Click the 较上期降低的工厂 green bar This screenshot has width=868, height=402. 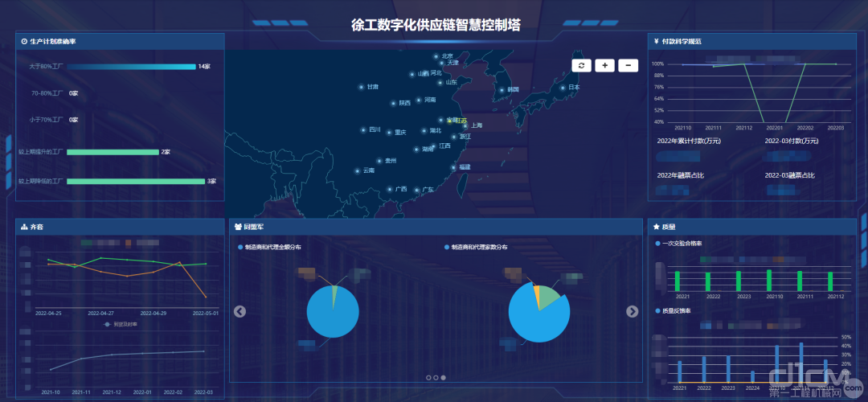point(136,181)
